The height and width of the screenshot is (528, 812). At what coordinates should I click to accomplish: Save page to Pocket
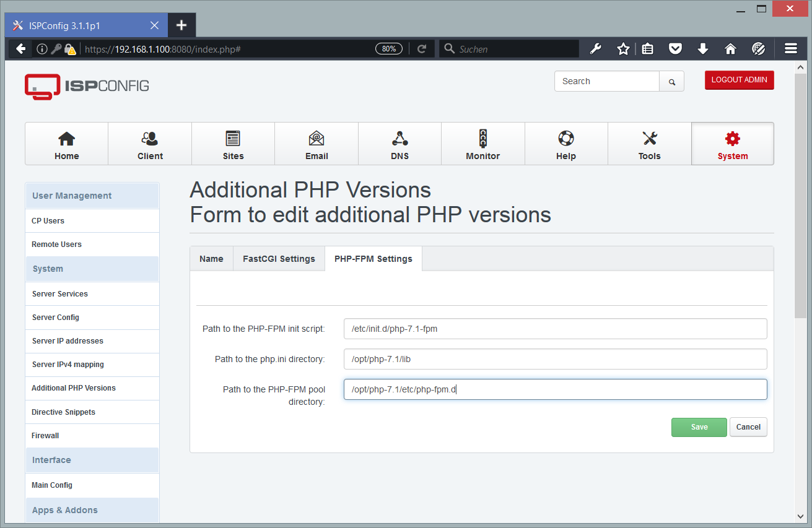coord(675,49)
